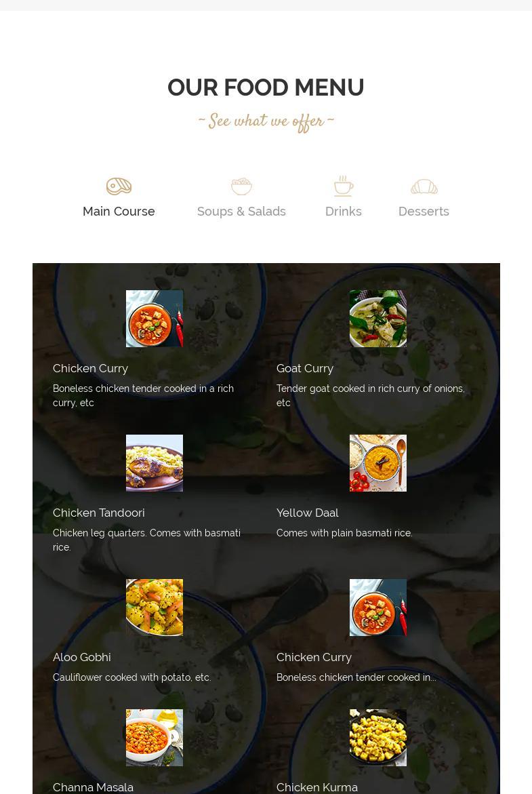Click the coffee cup Drinks icon

pyautogui.click(x=343, y=186)
